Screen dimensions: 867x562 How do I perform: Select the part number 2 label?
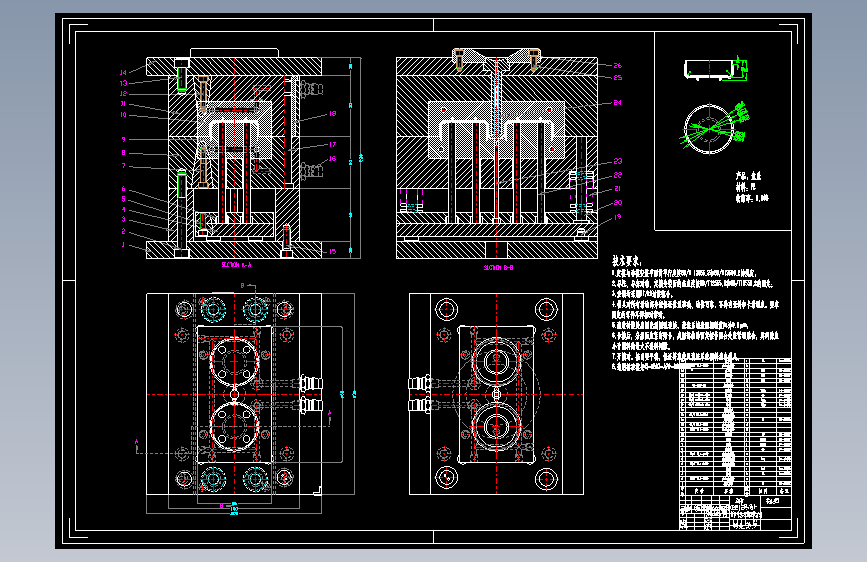pos(123,231)
